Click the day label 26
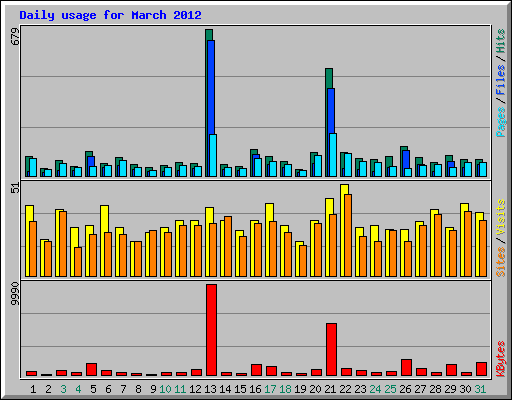Viewport: 512px width, 400px height. point(405,389)
